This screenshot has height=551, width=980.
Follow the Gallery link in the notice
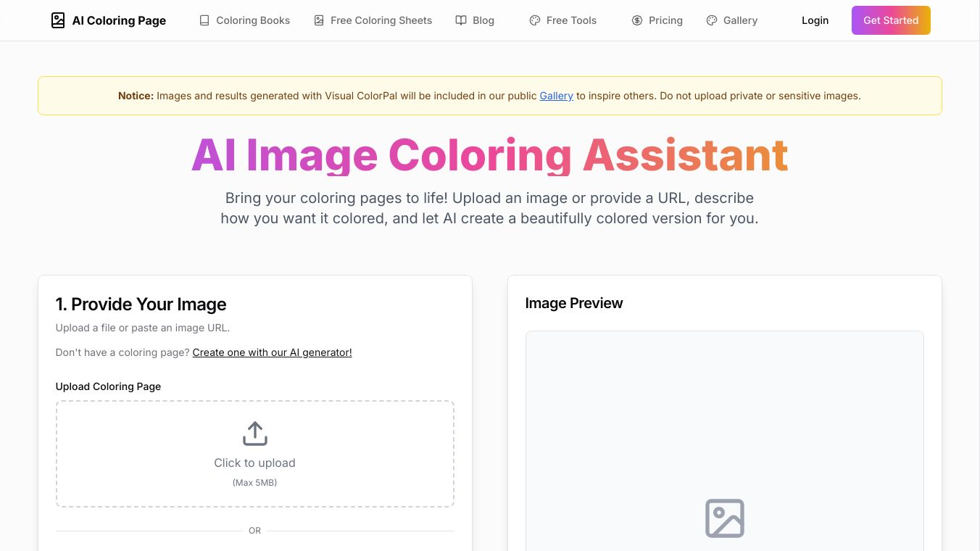[556, 96]
